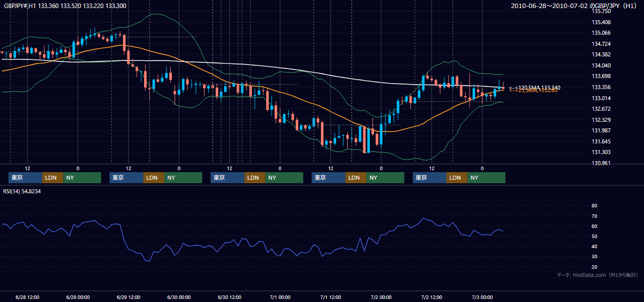Click the 6/28 12:00 date axis label

point(28,297)
